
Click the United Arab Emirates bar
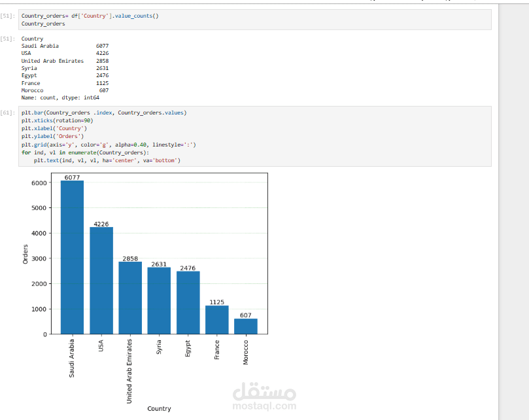[x=130, y=298]
